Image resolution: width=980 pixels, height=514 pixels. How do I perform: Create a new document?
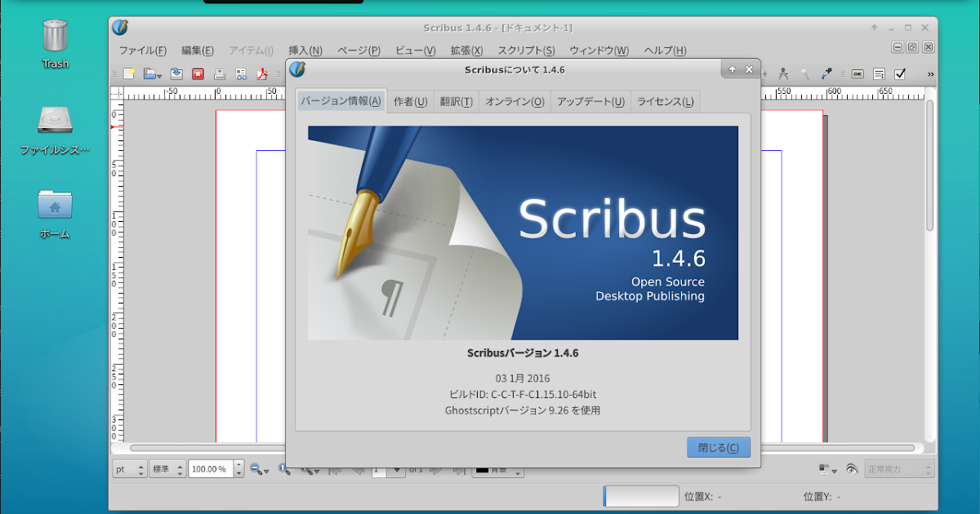click(x=128, y=73)
